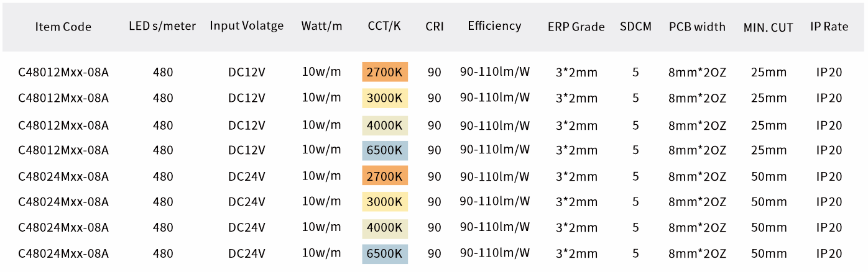This screenshot has height=272, width=868.
Task: Select the ERP Grade header
Action: (576, 27)
